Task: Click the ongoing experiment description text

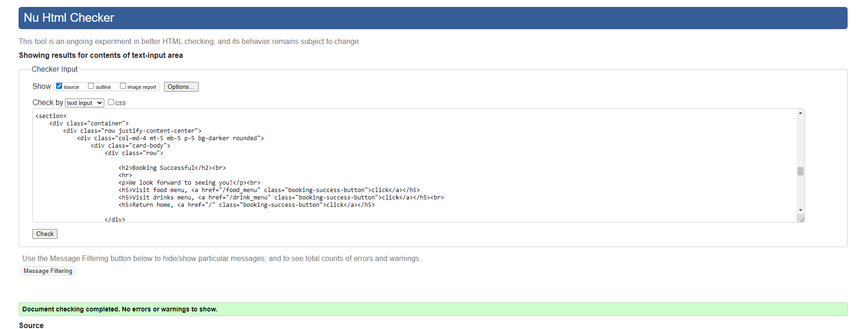Action: pos(189,41)
